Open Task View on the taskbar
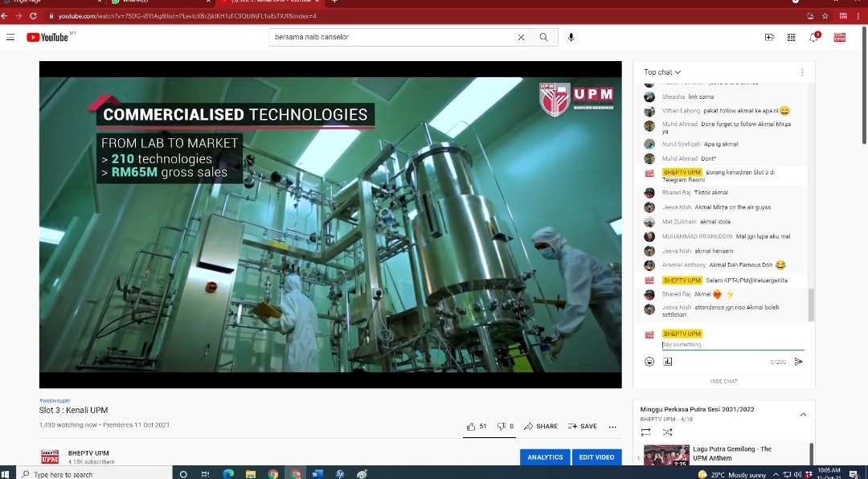868x479 pixels. 206,474
